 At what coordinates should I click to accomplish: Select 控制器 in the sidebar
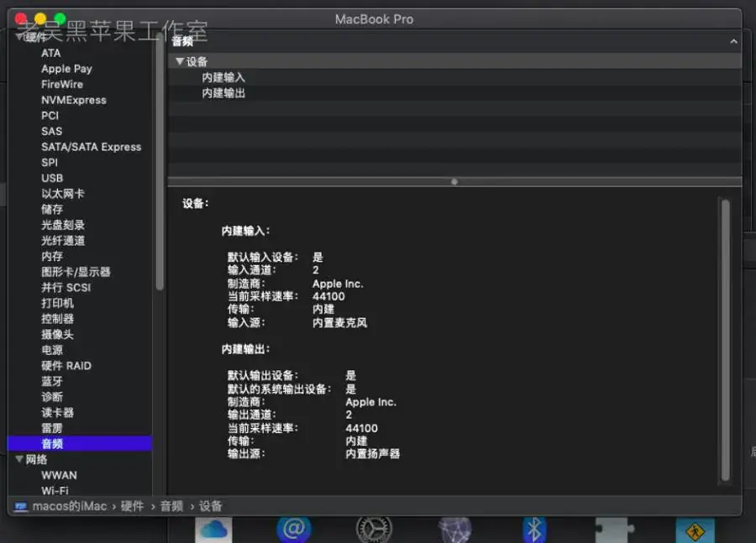coord(57,318)
